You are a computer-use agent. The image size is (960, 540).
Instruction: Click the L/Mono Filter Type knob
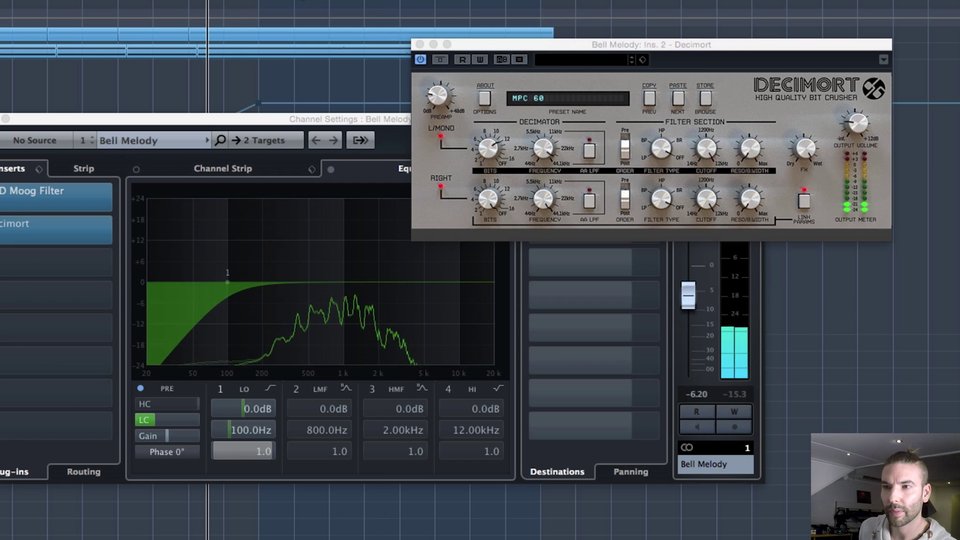(661, 148)
